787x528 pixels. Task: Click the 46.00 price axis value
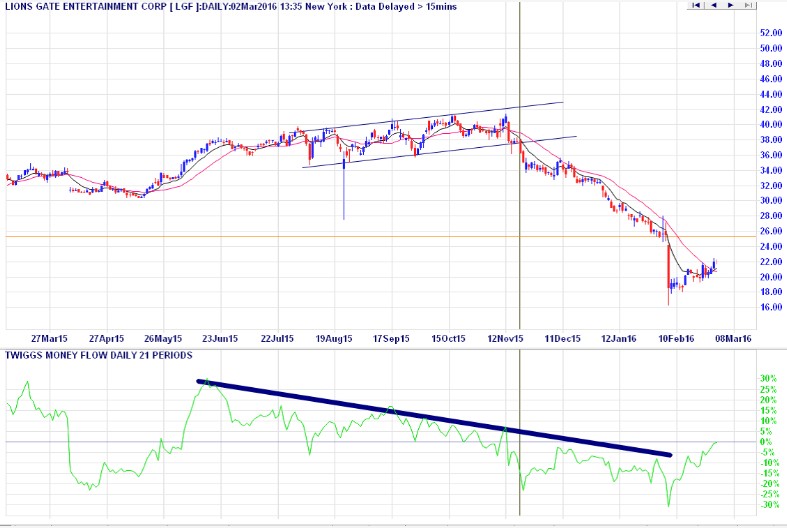(771, 78)
